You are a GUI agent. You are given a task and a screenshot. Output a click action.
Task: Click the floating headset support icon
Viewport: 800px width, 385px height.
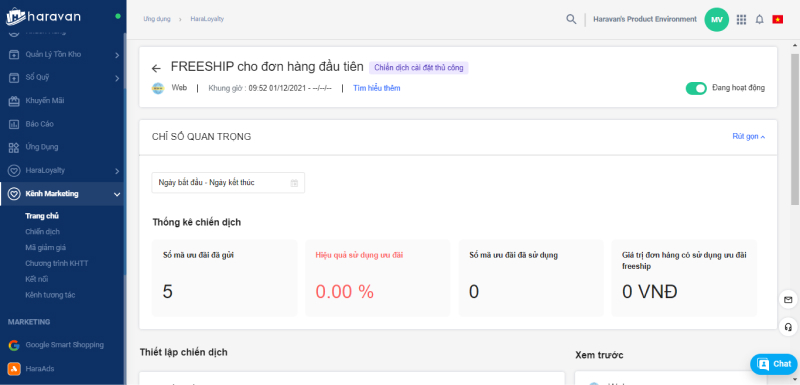[x=788, y=327]
